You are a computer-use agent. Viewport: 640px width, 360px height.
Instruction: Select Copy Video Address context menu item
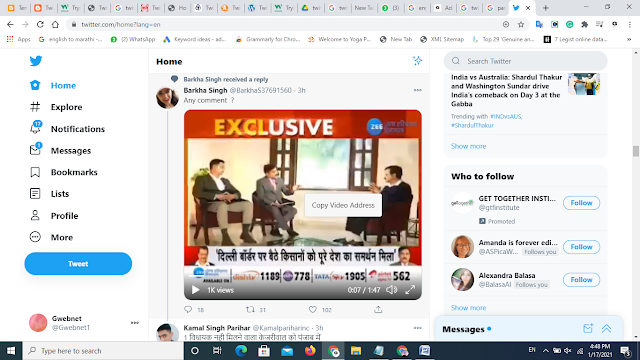click(x=343, y=205)
